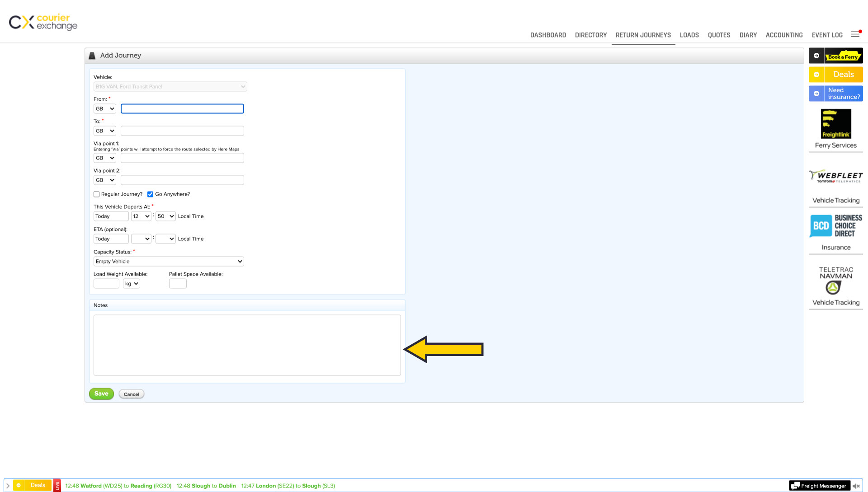Uncheck the Go Anywhere checkbox
Image resolution: width=868 pixels, height=492 pixels.
tap(150, 194)
